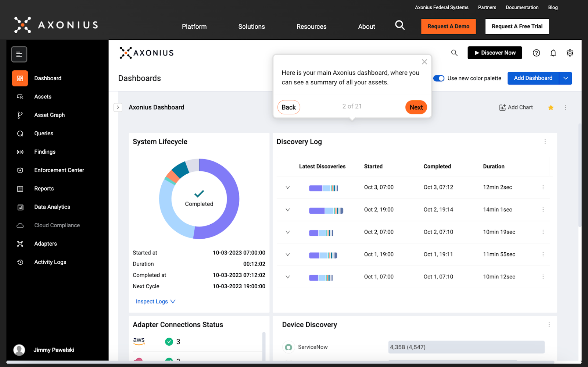Open row options for Oct 1, 19:00 discovery
588x367 pixels.
[x=543, y=254]
